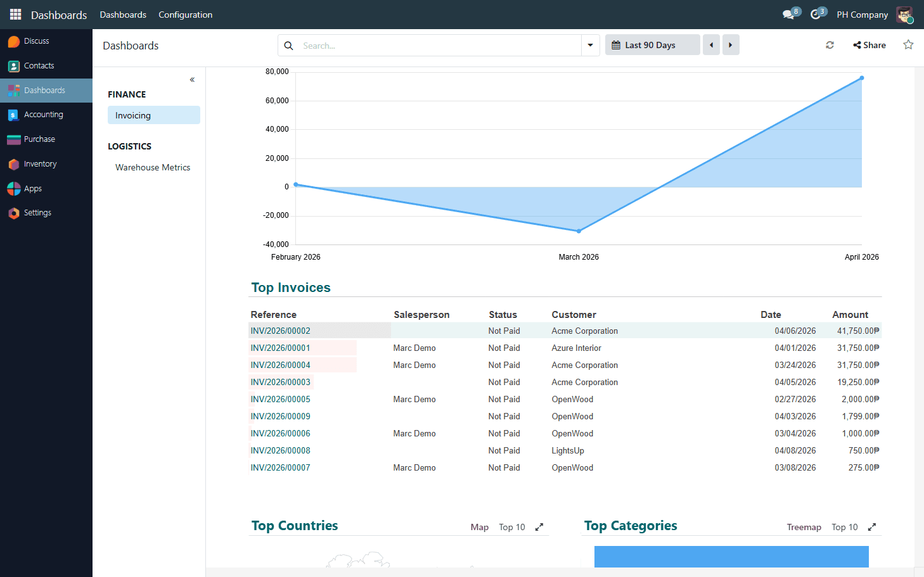
Task: Switch Top Countries view to Top 10
Action: pos(511,527)
